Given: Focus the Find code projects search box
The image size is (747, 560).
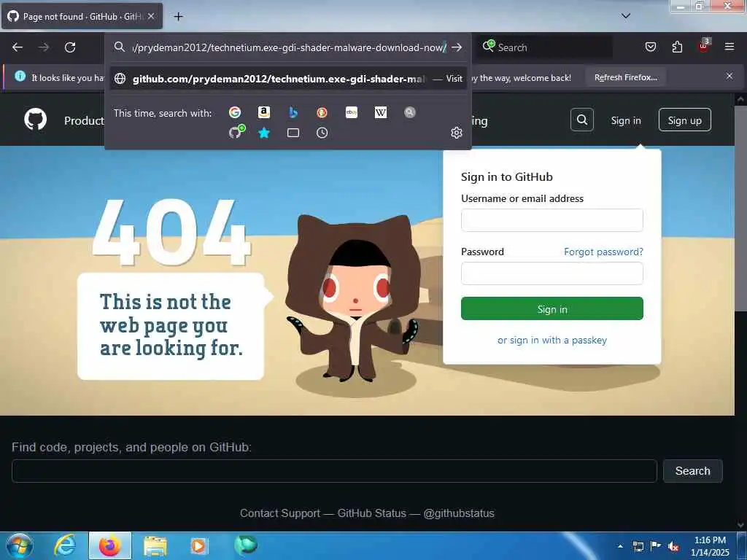Looking at the screenshot, I should click(x=334, y=471).
